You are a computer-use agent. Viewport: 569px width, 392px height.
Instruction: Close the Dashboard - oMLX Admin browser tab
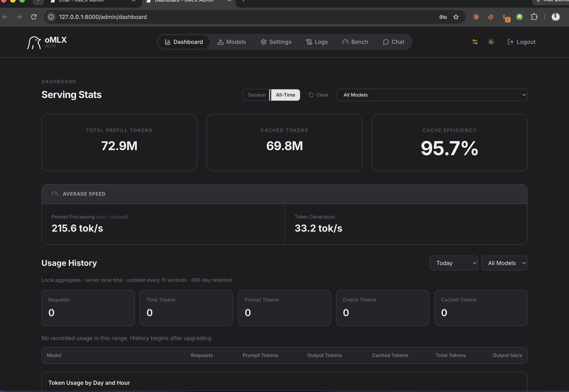tap(229, 1)
